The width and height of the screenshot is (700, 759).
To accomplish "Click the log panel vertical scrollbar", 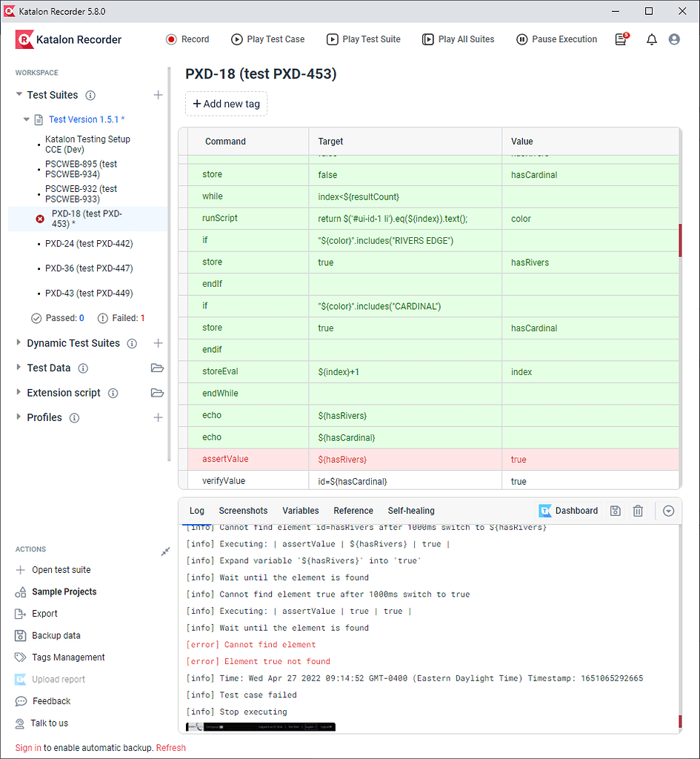I will 680,721.
